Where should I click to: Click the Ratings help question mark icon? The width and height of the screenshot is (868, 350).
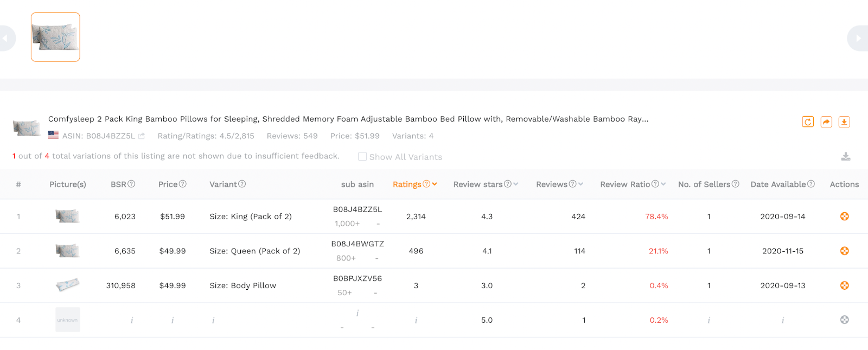pyautogui.click(x=426, y=184)
